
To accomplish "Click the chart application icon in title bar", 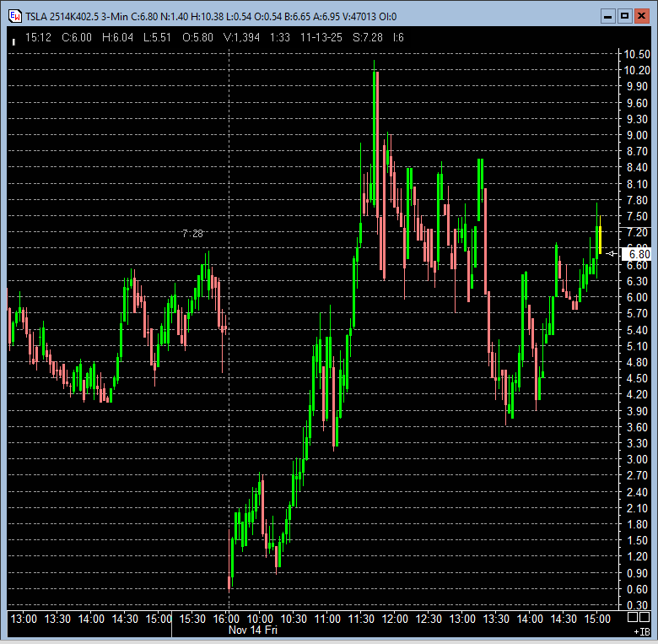I will [13, 16].
